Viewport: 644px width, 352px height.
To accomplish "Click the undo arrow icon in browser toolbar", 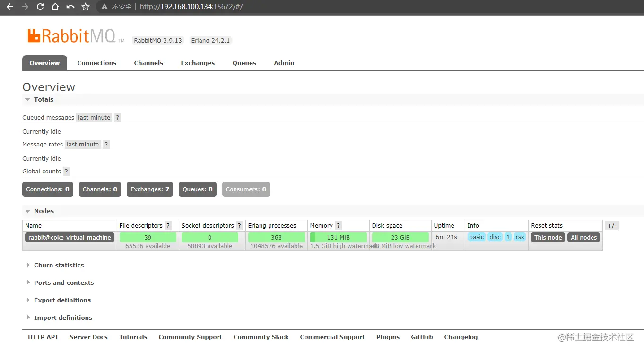I will pos(70,7).
